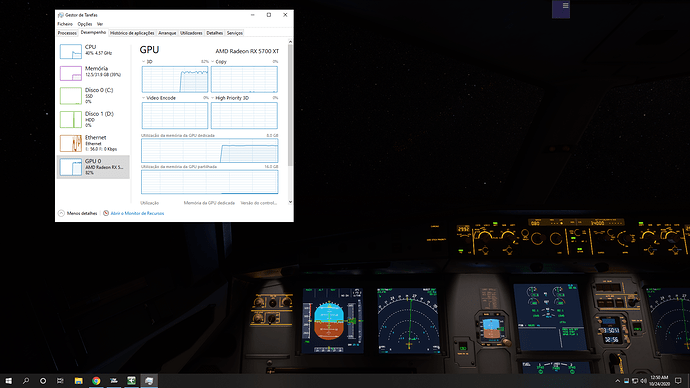Open Chrome from the taskbar
Image resolution: width=690 pixels, height=388 pixels.
click(96, 381)
